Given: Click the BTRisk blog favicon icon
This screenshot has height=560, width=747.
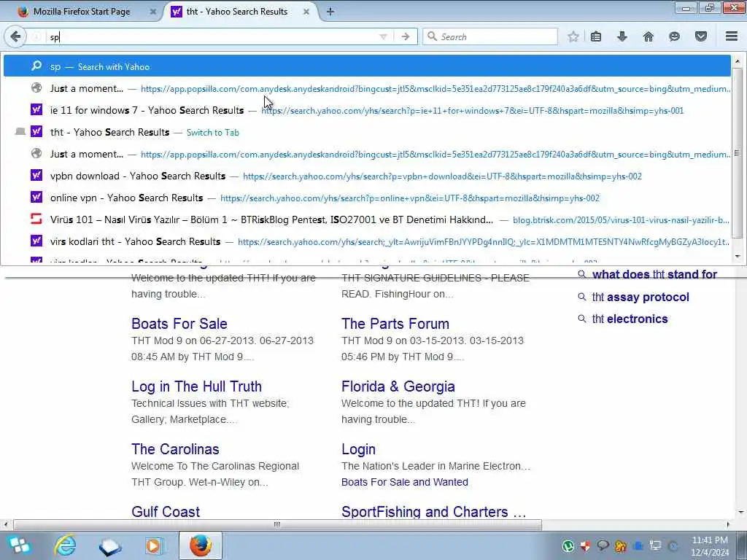Looking at the screenshot, I should coord(36,219).
